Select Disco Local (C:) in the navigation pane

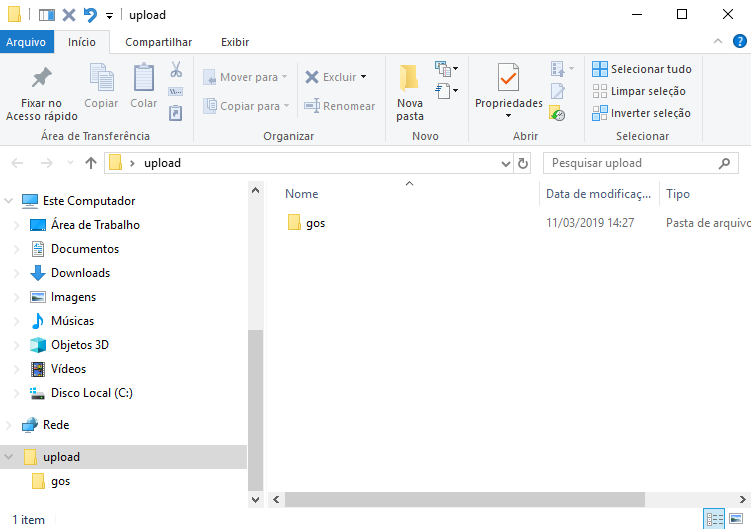pos(91,393)
